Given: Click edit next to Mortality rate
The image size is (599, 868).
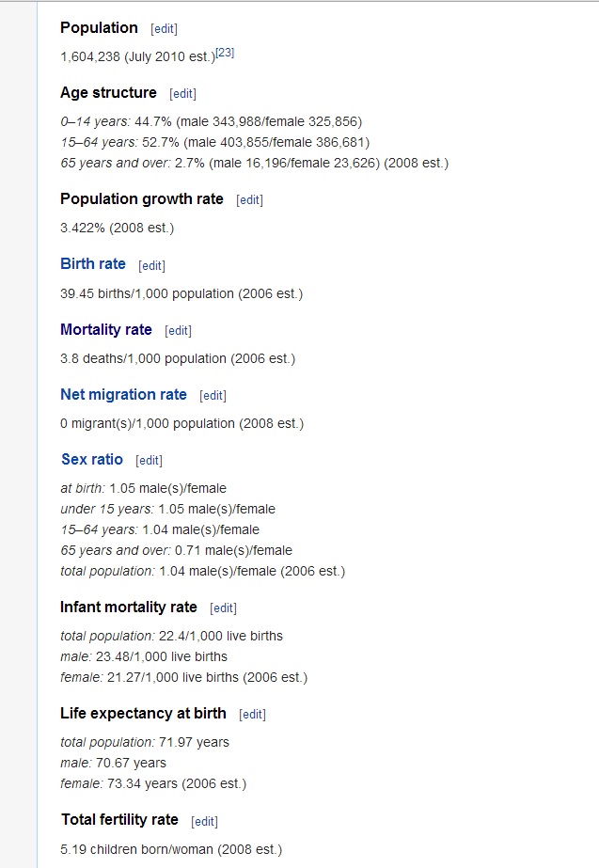Looking at the screenshot, I should (178, 331).
